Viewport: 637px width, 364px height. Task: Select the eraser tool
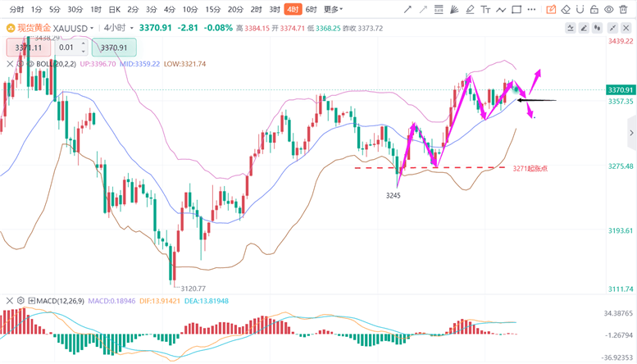566,9
